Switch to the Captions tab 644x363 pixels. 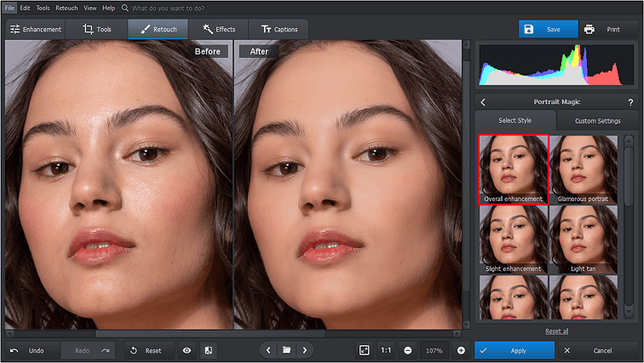coord(279,29)
